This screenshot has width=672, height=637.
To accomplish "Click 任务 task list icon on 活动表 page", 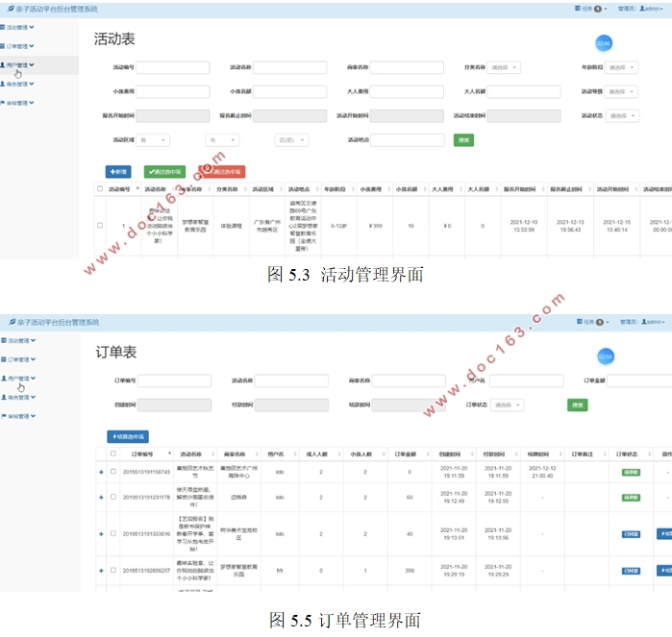I will click(x=578, y=8).
